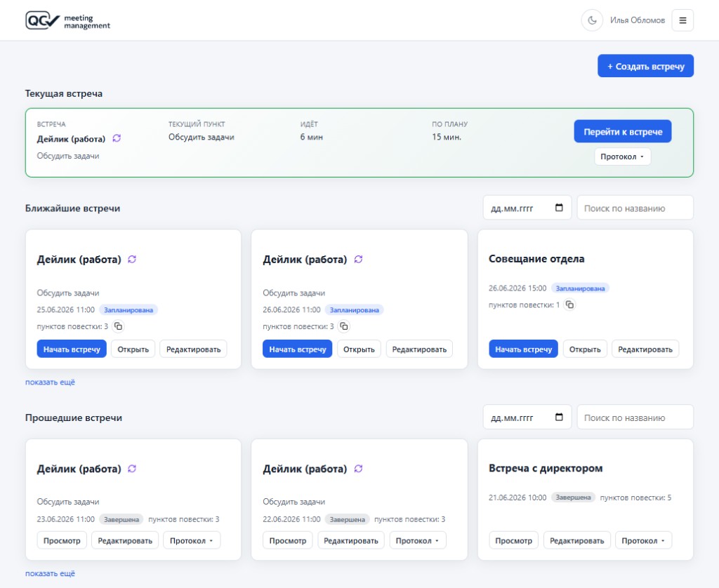Click + Создать встречу button
The width and height of the screenshot is (719, 588).
[645, 66]
